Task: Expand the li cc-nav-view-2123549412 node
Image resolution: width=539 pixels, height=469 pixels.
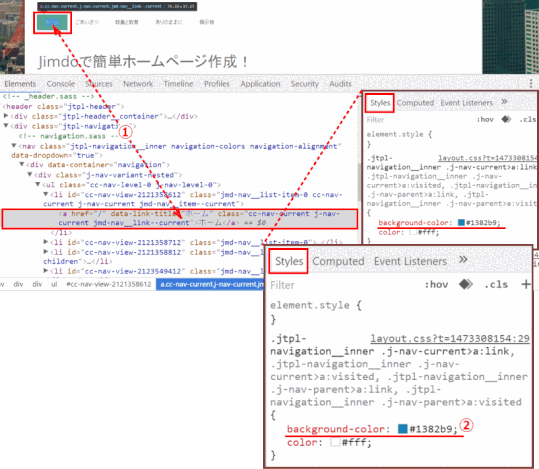Action: click(x=46, y=271)
